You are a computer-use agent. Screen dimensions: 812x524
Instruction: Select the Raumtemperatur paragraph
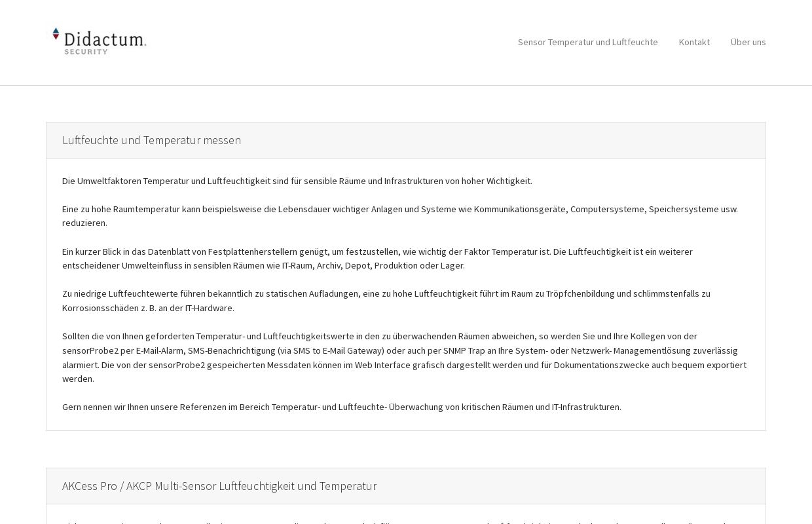[399, 215]
